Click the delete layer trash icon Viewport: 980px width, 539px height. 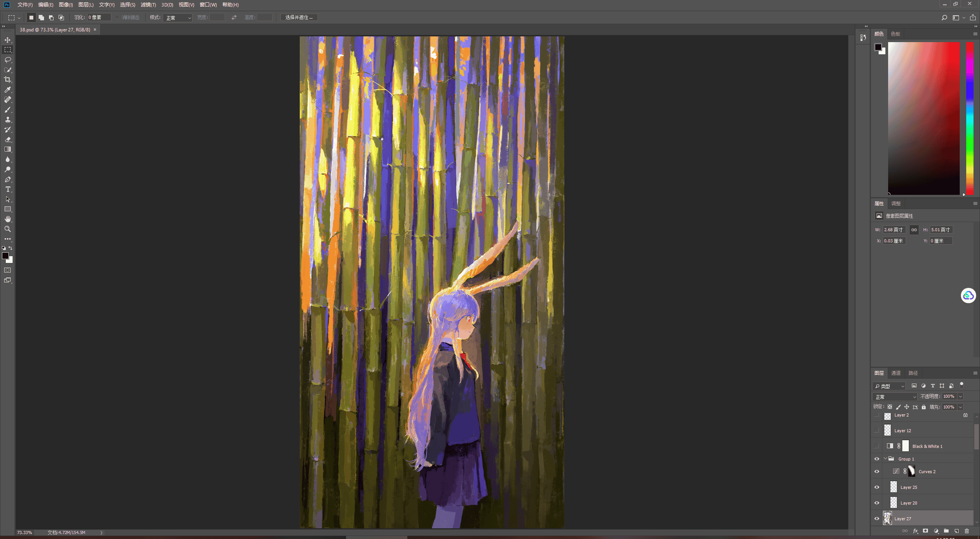pos(967,531)
